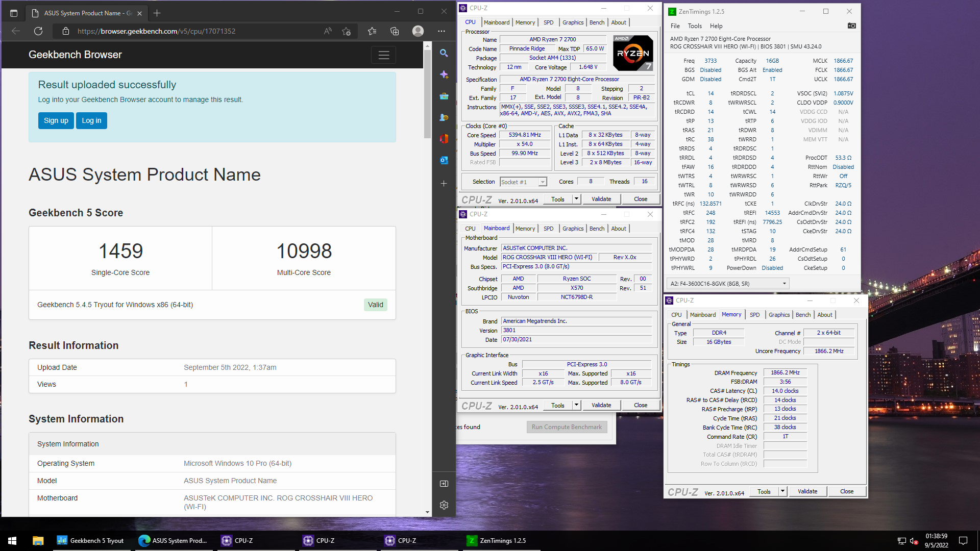Switch to Geekbench 5 Tryout taskbar item
The height and width of the screenshot is (551, 980).
(91, 541)
